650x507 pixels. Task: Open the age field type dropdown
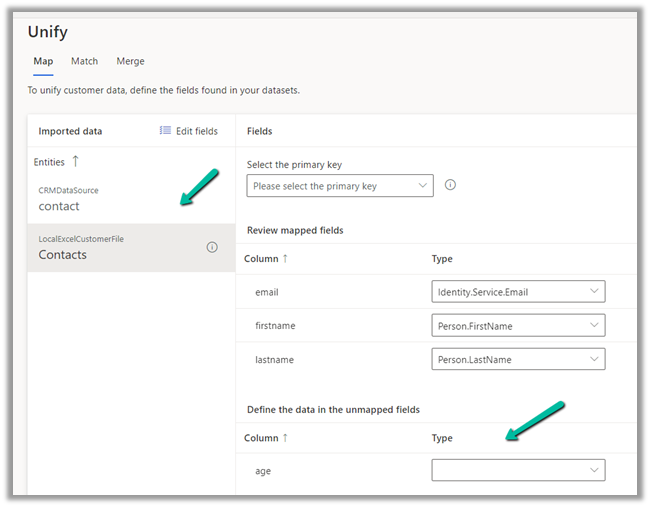(x=518, y=470)
